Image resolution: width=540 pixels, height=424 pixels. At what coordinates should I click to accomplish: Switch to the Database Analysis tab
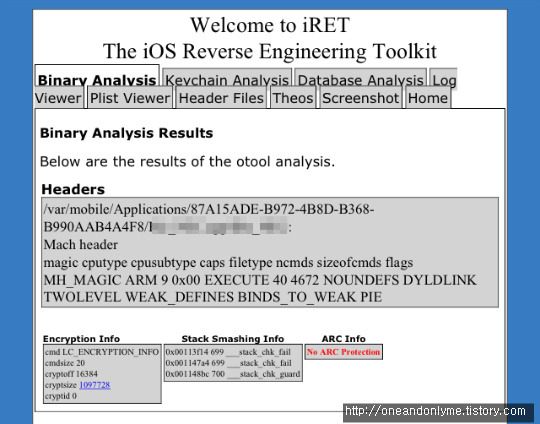[x=360, y=78]
